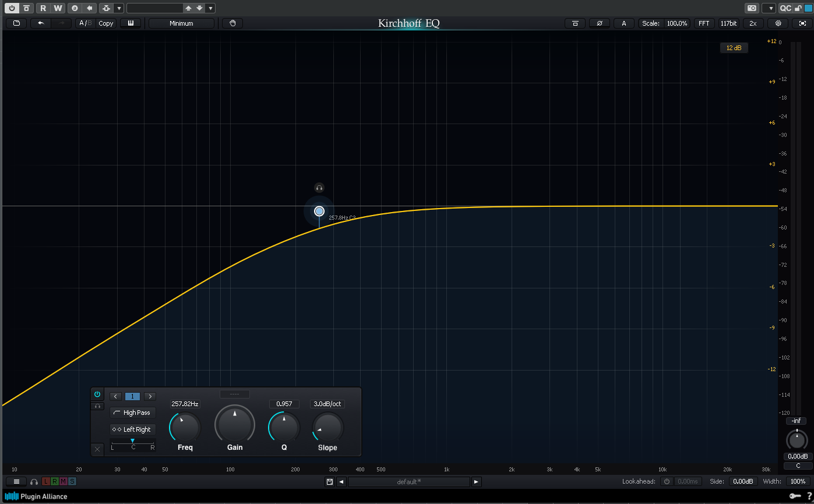Screen dimensions: 814x504
Task: Click the Slope knob
Action: click(327, 428)
